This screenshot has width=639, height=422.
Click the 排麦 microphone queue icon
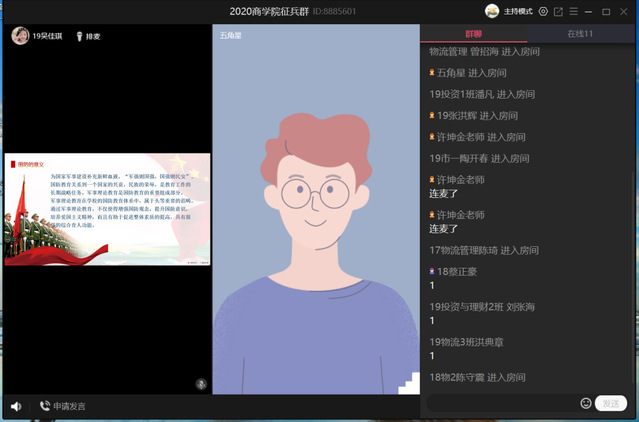point(77,36)
